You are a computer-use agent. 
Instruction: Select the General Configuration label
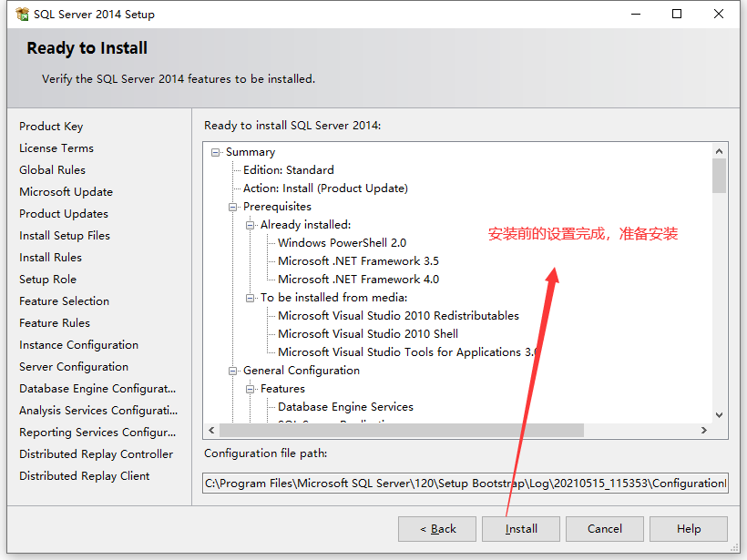click(302, 371)
